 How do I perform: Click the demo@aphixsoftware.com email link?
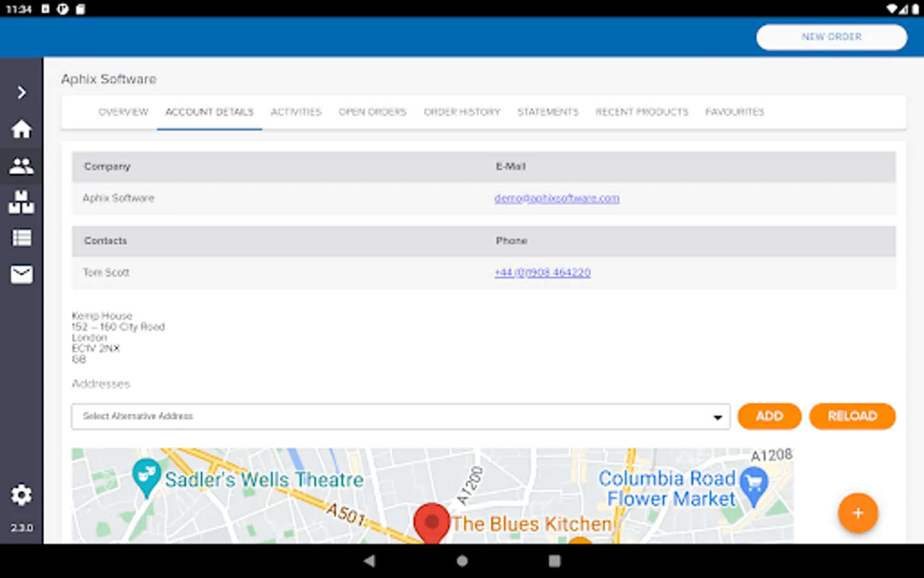[557, 198]
